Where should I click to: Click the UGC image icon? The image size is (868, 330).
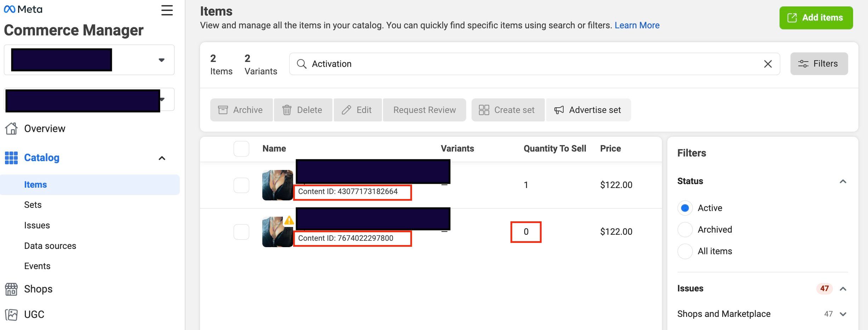[11, 314]
